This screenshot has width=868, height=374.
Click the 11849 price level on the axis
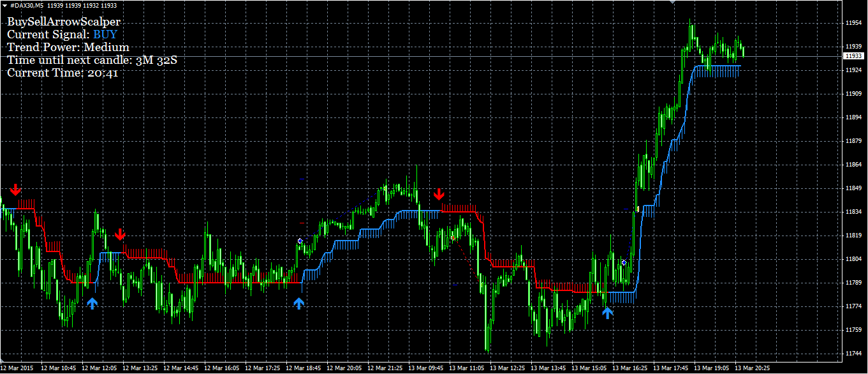854,188
